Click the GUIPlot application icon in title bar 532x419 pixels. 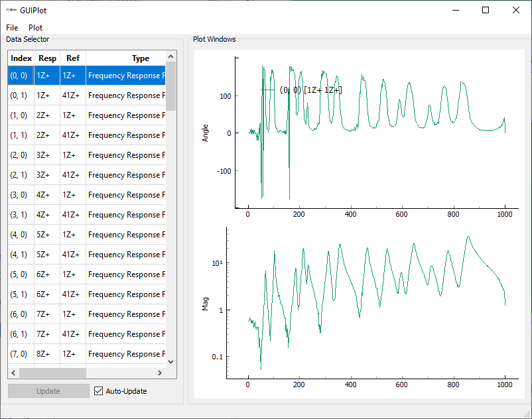coord(11,11)
